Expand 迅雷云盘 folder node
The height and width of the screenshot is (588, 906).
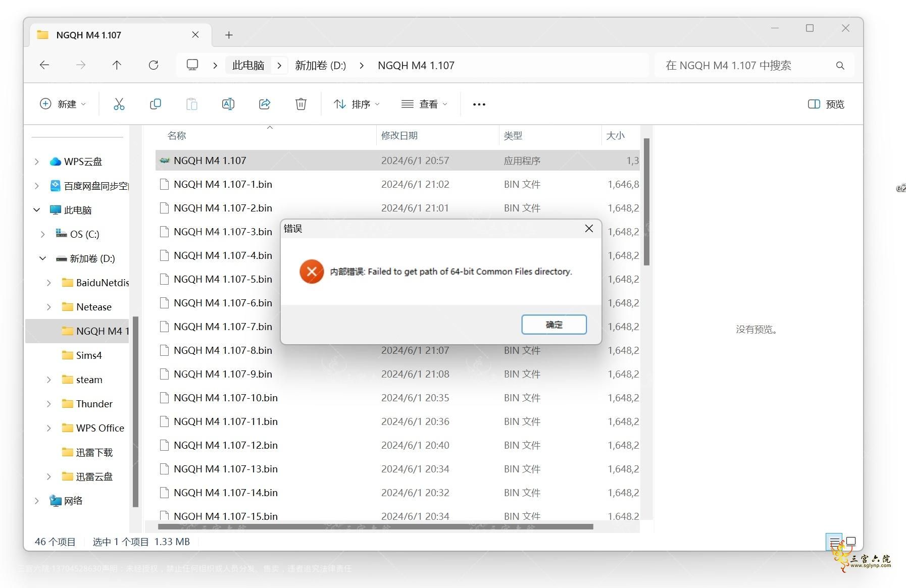tap(49, 476)
